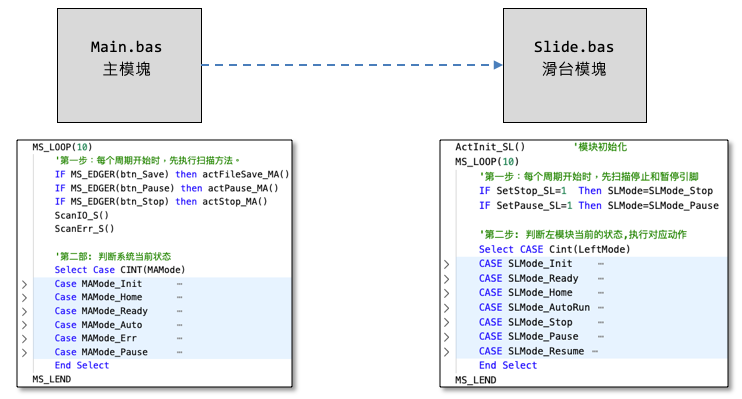The image size is (742, 399).
Task: Expand the folded Case MAMode_Home block
Action: click(x=25, y=298)
